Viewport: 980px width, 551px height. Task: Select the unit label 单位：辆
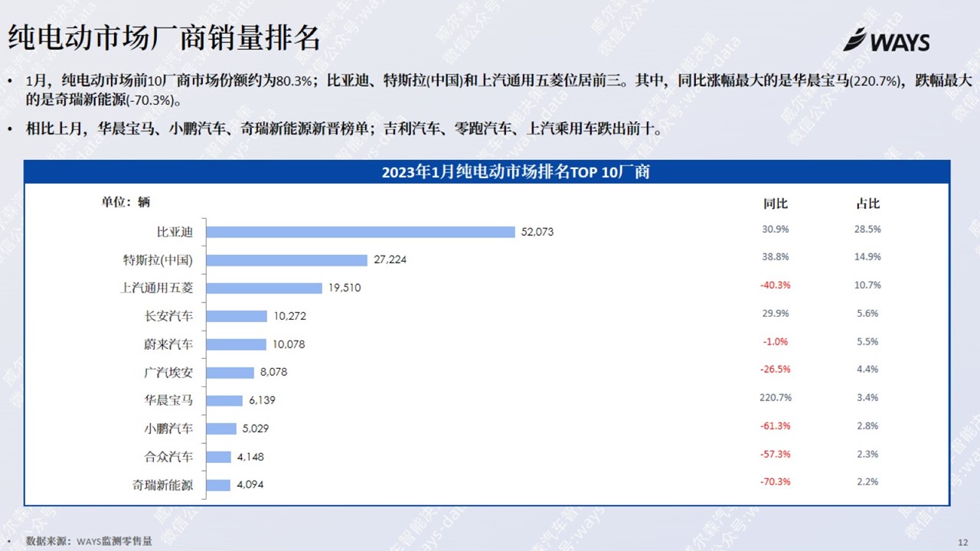[x=126, y=202]
